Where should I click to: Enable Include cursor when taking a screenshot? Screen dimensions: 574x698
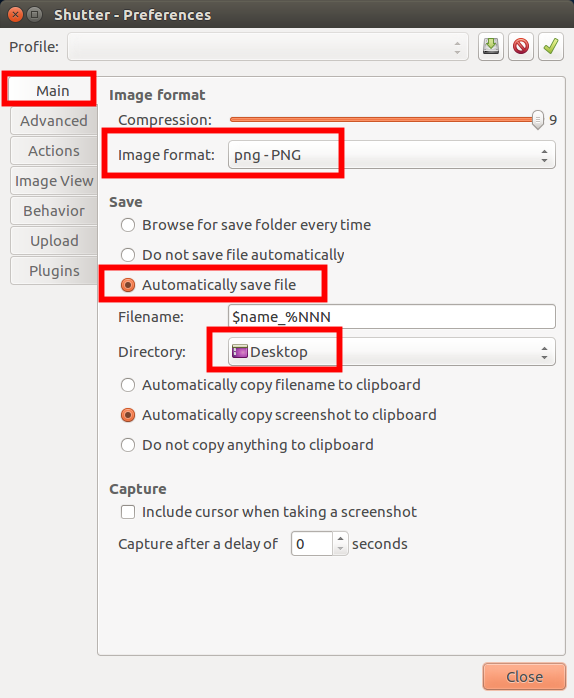coord(269,512)
